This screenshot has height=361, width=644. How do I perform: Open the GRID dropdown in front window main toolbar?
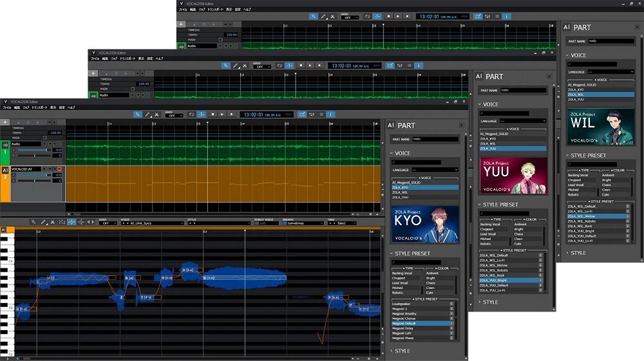174,116
